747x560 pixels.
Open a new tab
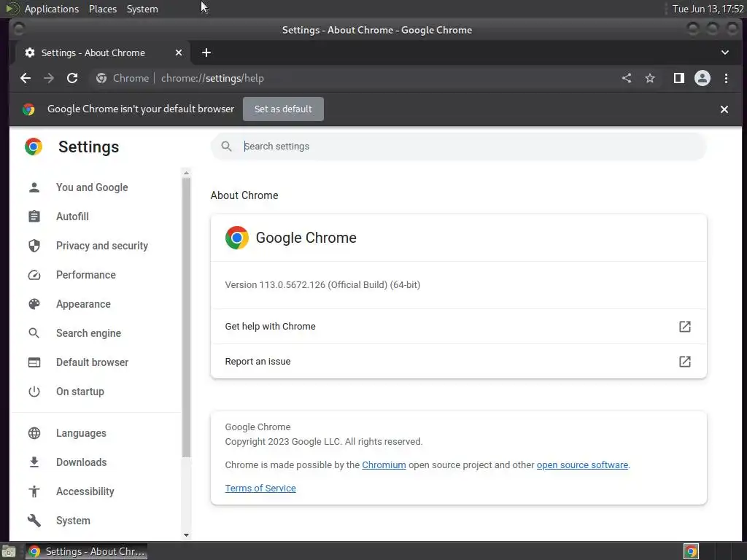click(x=206, y=52)
